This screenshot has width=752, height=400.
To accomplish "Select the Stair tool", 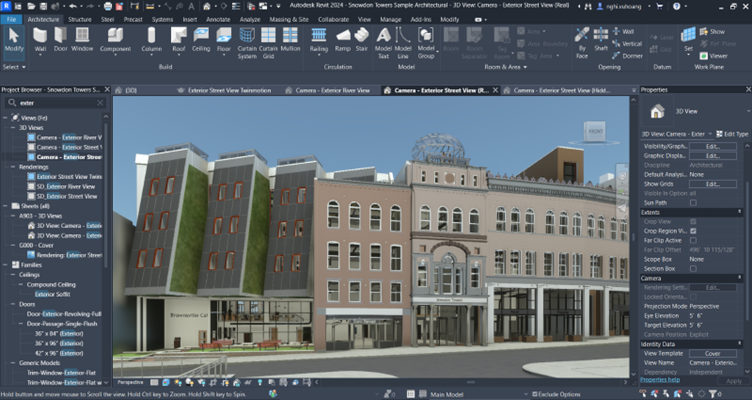I will [x=362, y=39].
